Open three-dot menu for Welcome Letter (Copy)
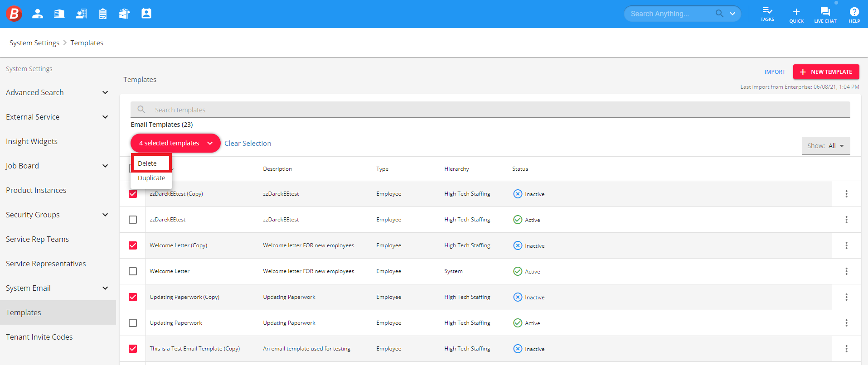 (846, 245)
